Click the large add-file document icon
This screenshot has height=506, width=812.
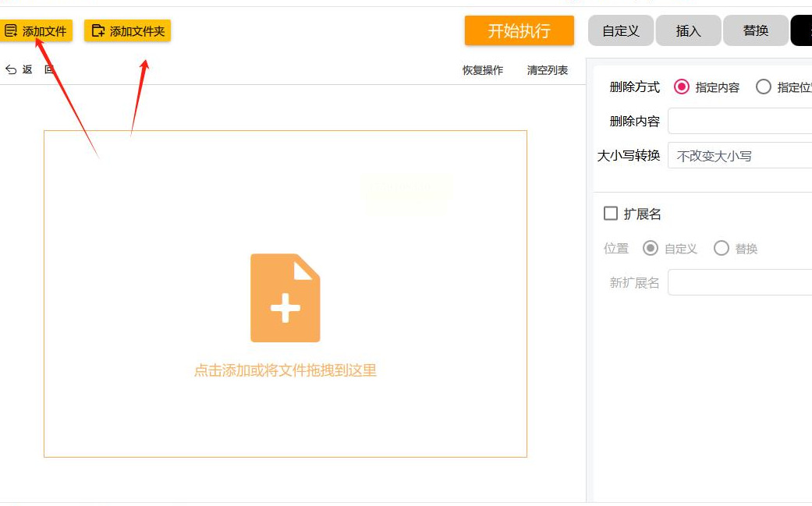point(285,298)
